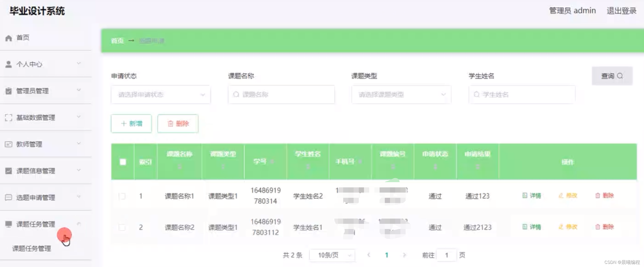Image resolution: width=644 pixels, height=267 pixels.
Task: Expand the 个人中心 menu chevron
Action: click(79, 63)
